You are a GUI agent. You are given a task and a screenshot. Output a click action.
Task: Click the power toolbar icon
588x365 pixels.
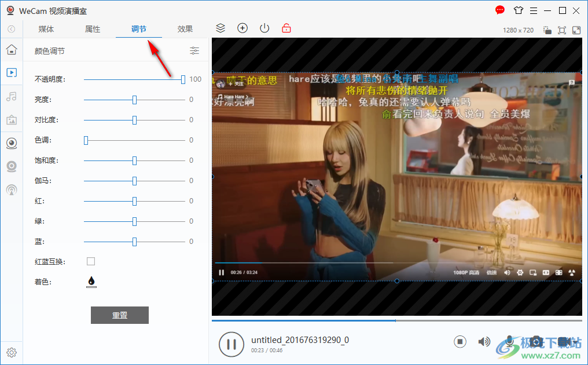(264, 28)
